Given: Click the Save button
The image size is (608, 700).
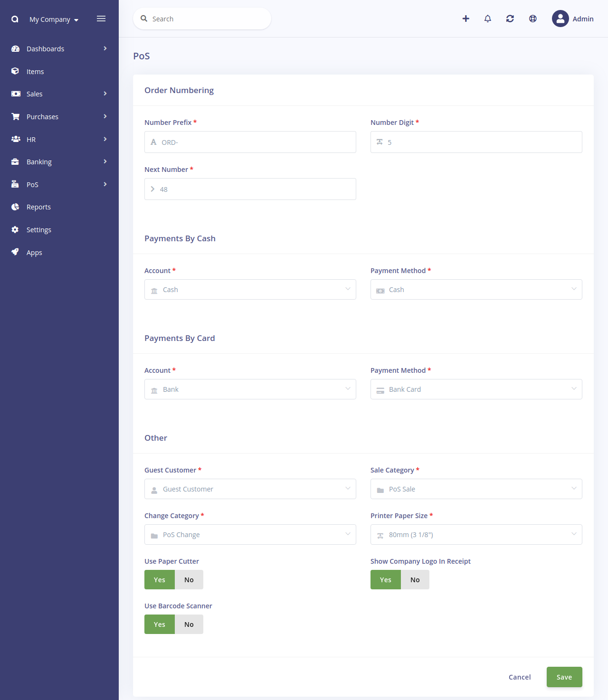Looking at the screenshot, I should 564,677.
